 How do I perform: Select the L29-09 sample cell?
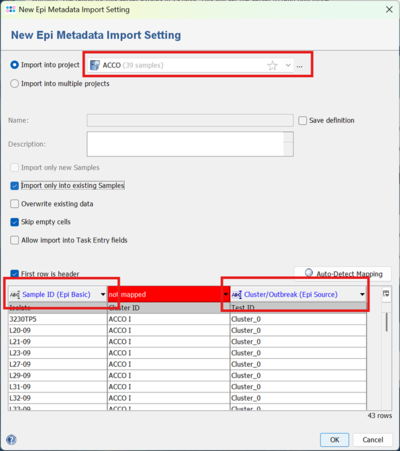[x=58, y=375]
